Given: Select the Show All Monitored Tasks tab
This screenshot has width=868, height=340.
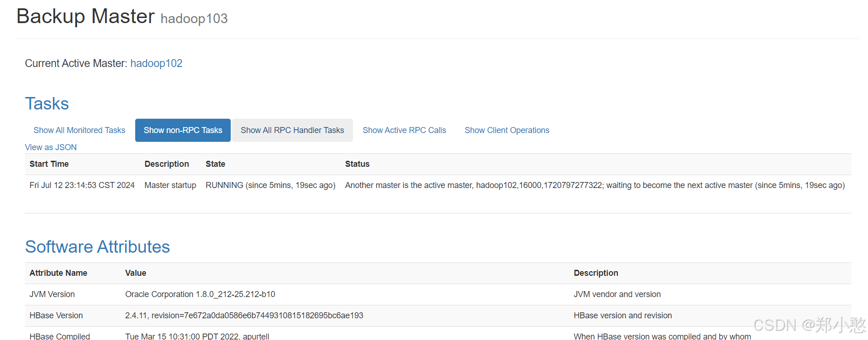Looking at the screenshot, I should coord(79,130).
